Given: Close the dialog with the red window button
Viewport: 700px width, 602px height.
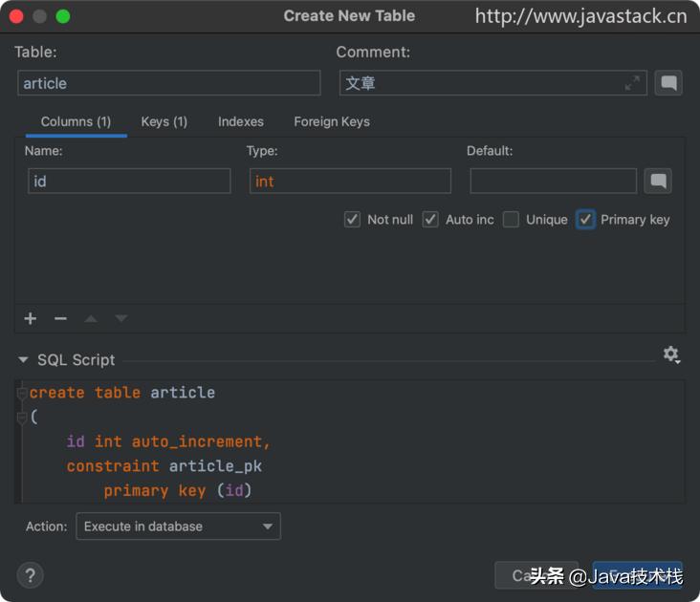Looking at the screenshot, I should (x=16, y=16).
